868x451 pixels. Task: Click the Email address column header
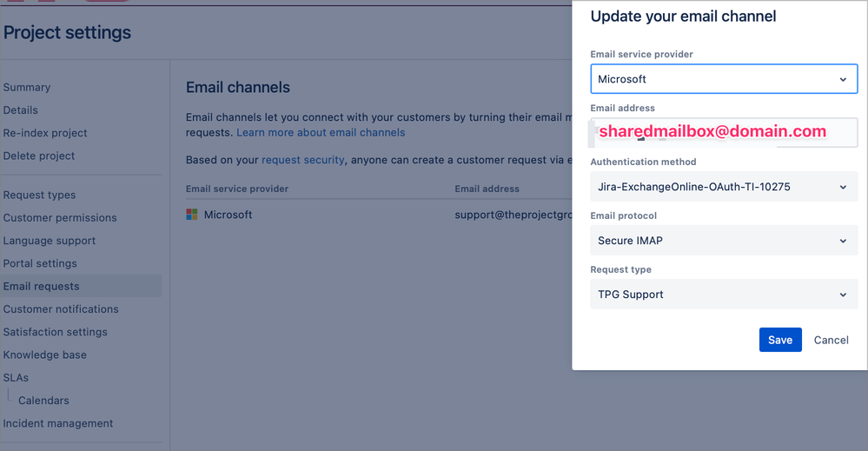(x=487, y=189)
